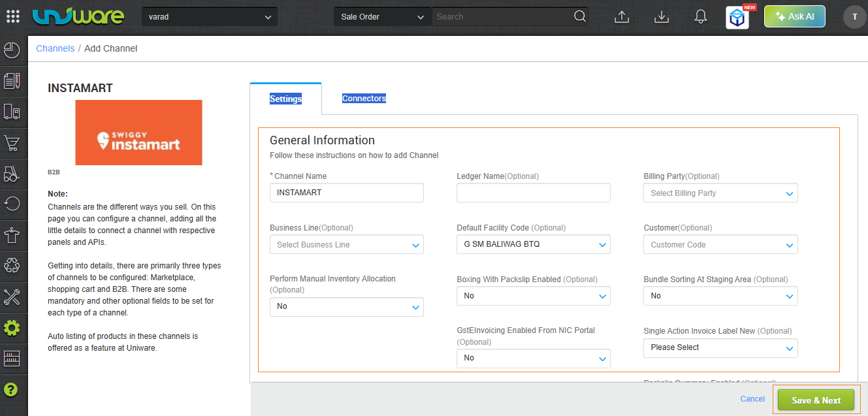
Task: Click the Cancel link
Action: (x=752, y=399)
